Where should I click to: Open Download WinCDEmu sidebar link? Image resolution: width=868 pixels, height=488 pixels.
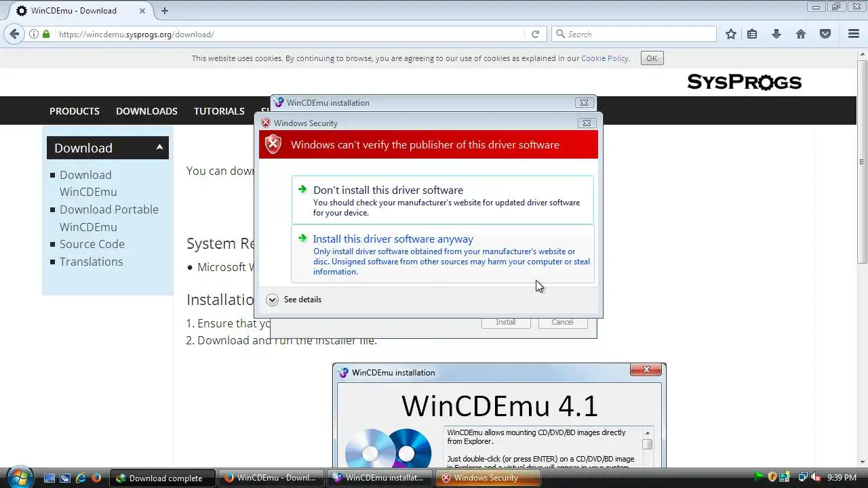coord(88,183)
